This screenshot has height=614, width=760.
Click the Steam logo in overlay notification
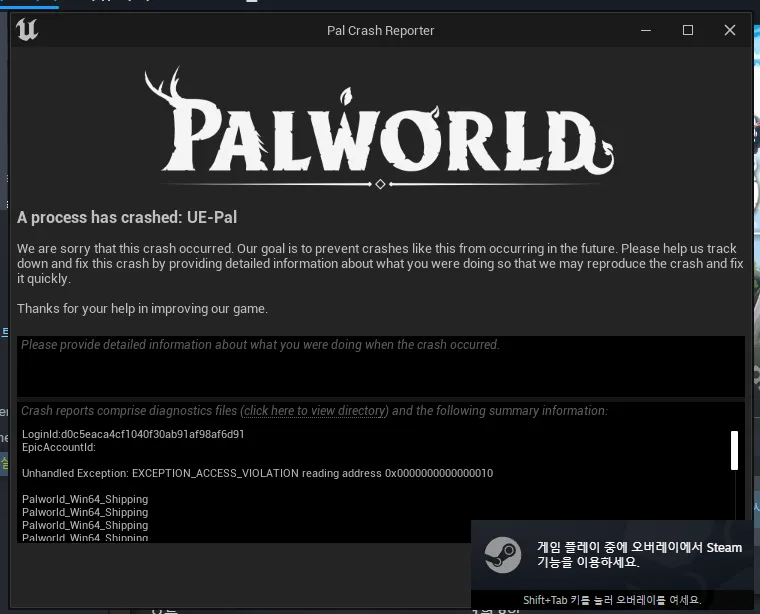point(501,554)
